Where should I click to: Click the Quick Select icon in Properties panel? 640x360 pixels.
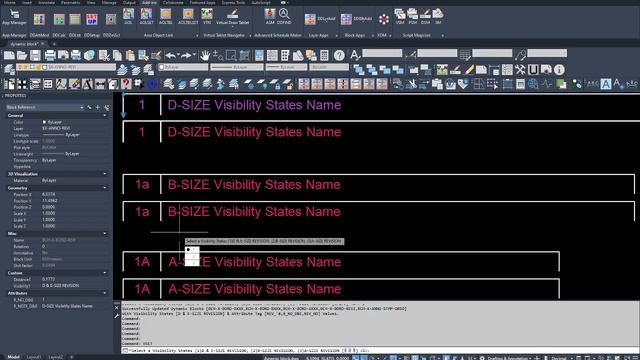[x=106, y=107]
